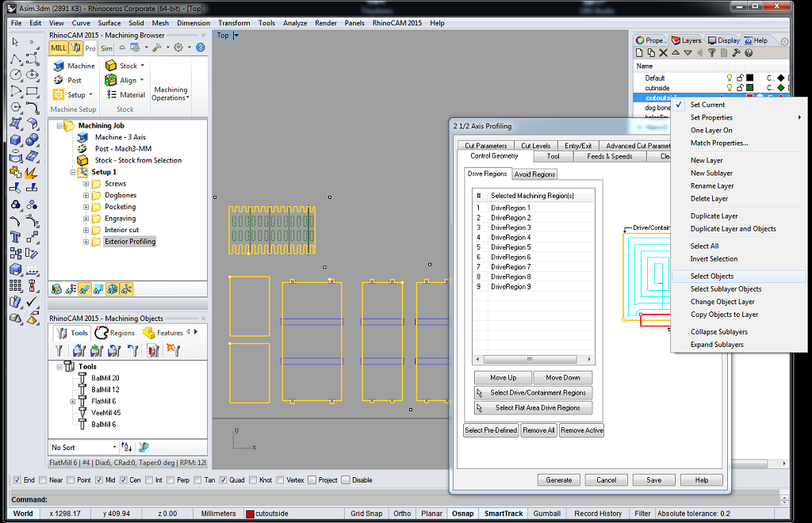
Task: Select the Box solid tool in toolbar
Action: 16,140
